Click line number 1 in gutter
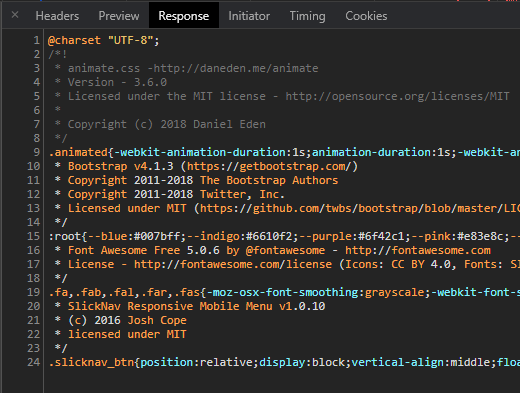520x393 pixels. coord(36,40)
